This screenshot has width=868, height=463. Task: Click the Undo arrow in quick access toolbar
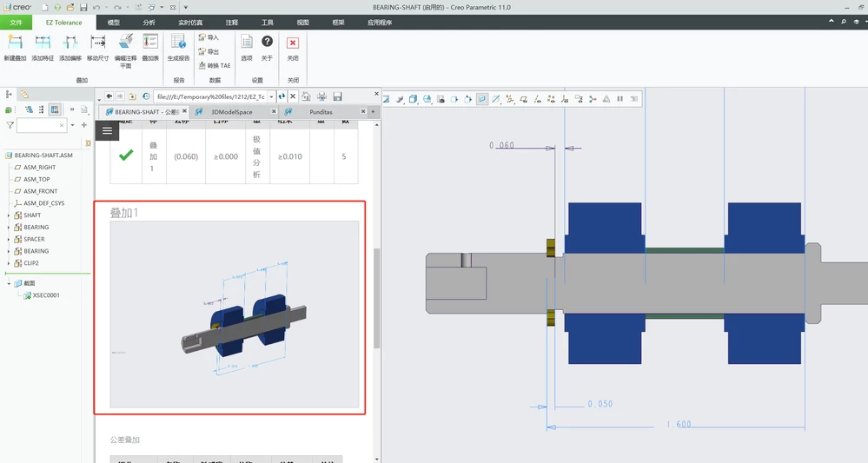pyautogui.click(x=96, y=7)
